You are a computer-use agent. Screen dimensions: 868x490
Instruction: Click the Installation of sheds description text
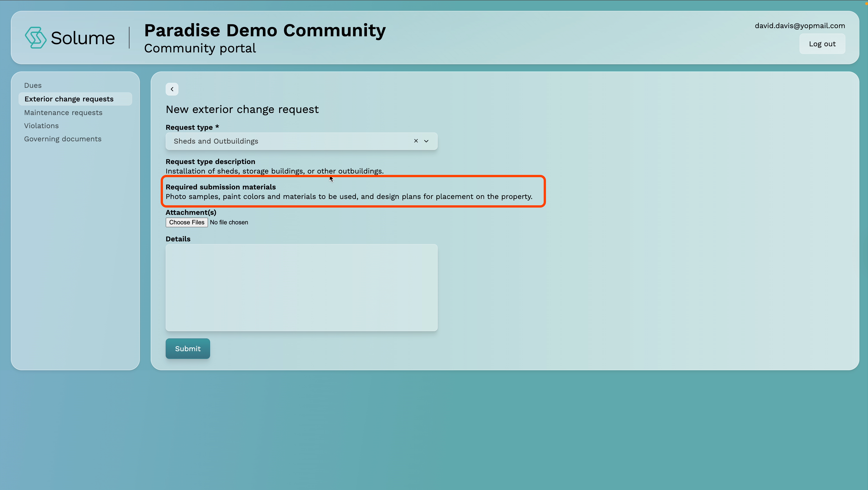point(274,171)
